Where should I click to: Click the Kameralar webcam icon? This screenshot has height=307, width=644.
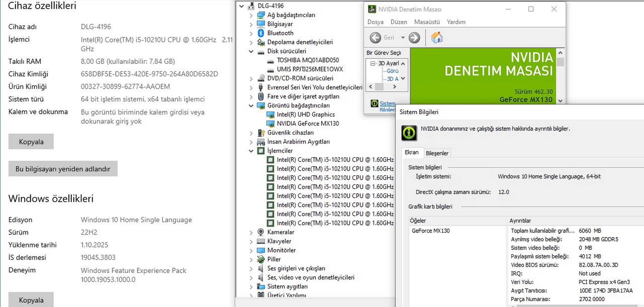(261, 232)
